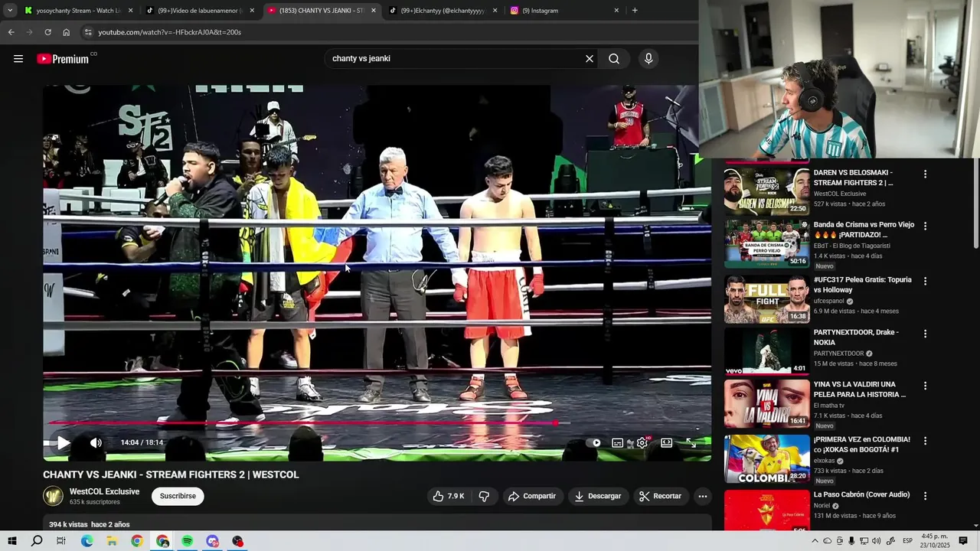980x551 pixels.
Task: Clip the video with Recortar
Action: tap(661, 496)
